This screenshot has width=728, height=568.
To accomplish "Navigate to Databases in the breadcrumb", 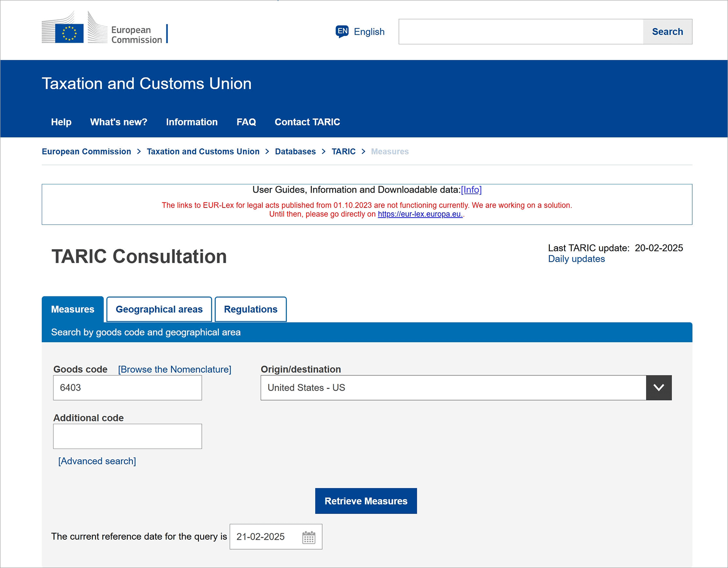I will (x=295, y=151).
